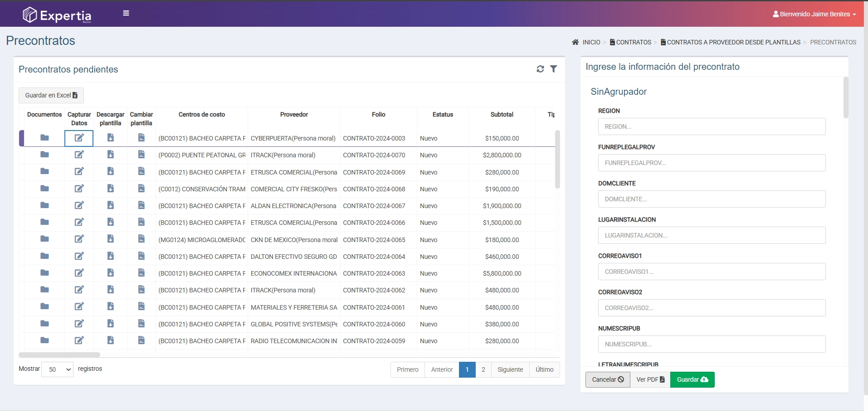
Task: Cancel the precontract form
Action: tap(608, 379)
